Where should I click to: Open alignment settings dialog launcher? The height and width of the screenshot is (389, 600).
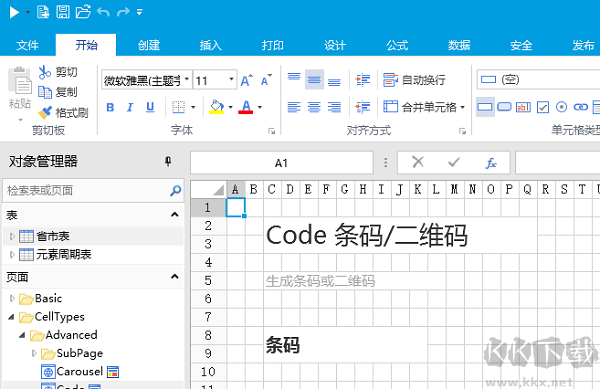point(462,131)
